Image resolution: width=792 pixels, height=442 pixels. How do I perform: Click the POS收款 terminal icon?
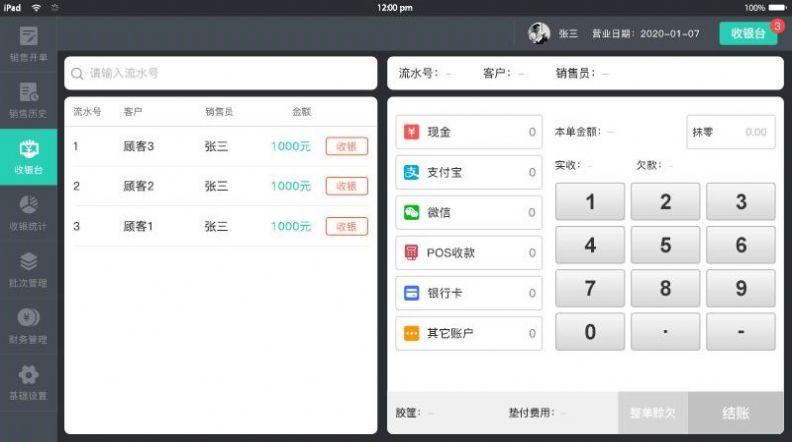tap(411, 253)
